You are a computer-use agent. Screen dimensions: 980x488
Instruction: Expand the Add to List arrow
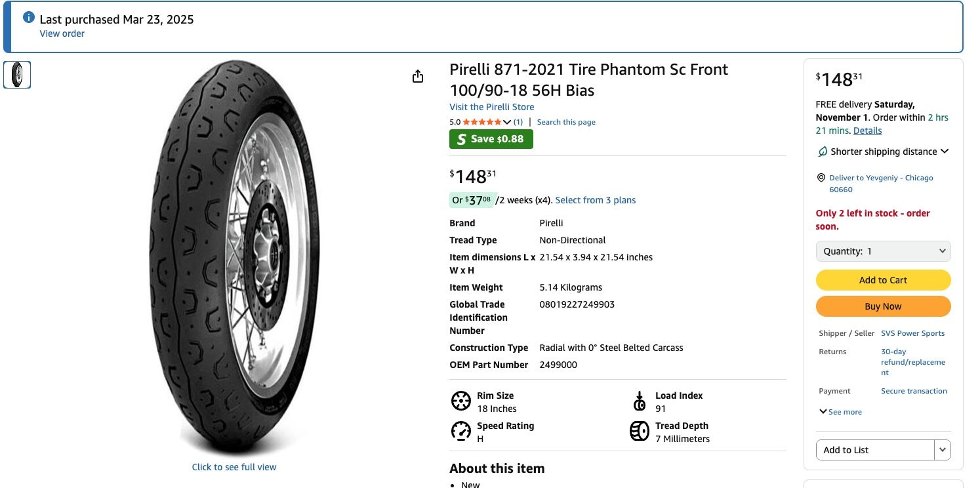943,450
